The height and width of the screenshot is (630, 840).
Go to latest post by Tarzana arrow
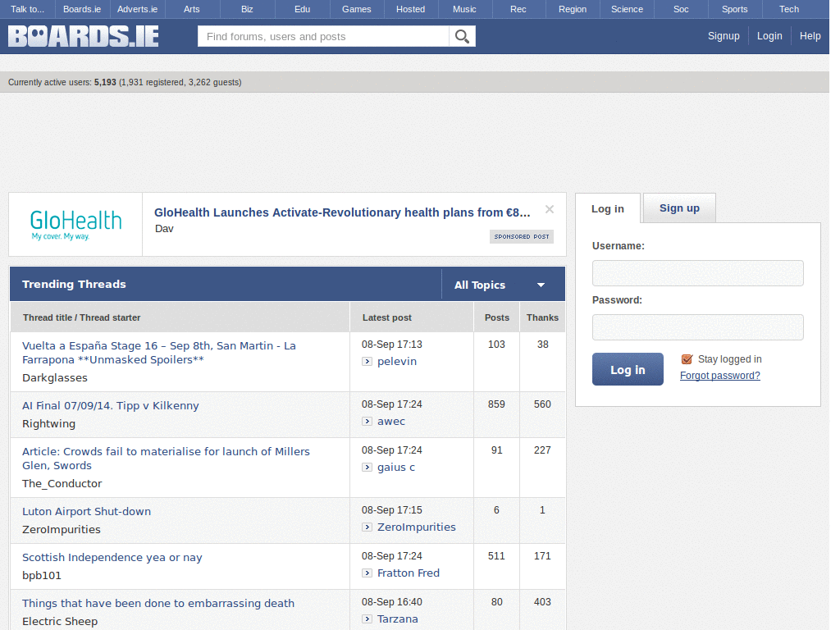pos(367,619)
